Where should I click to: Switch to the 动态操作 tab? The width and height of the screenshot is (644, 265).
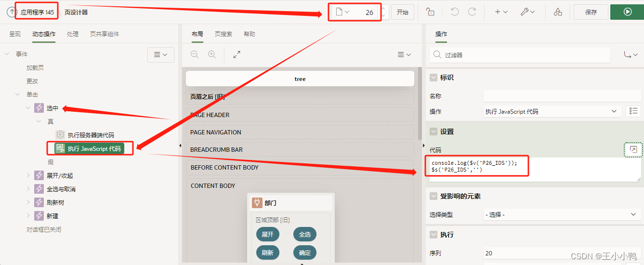click(x=44, y=34)
